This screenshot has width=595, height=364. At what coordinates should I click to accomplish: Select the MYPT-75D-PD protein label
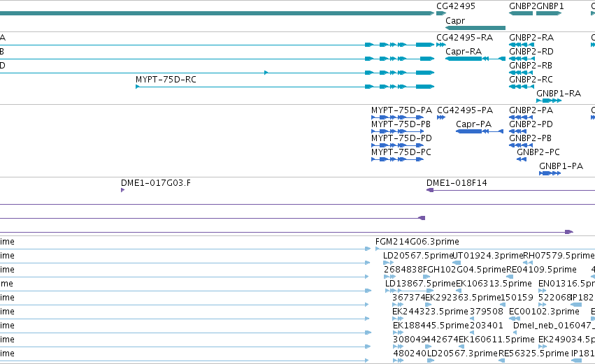(x=401, y=138)
